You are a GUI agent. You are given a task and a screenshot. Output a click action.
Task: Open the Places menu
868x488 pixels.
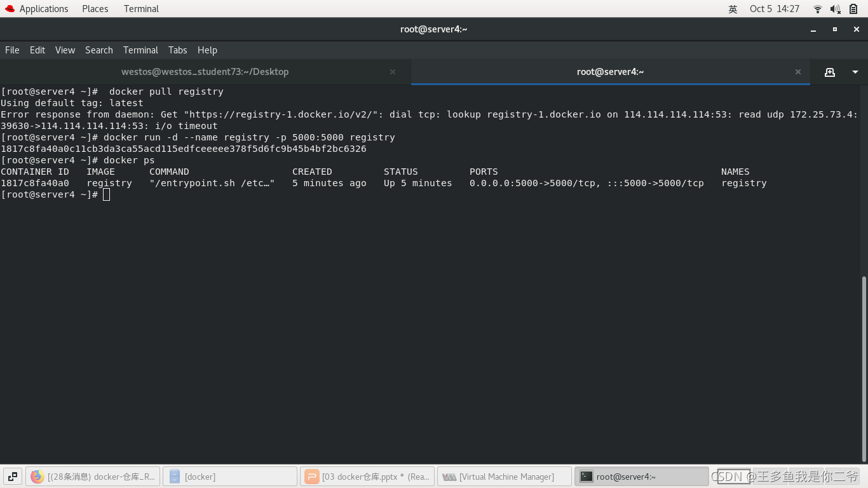(95, 9)
